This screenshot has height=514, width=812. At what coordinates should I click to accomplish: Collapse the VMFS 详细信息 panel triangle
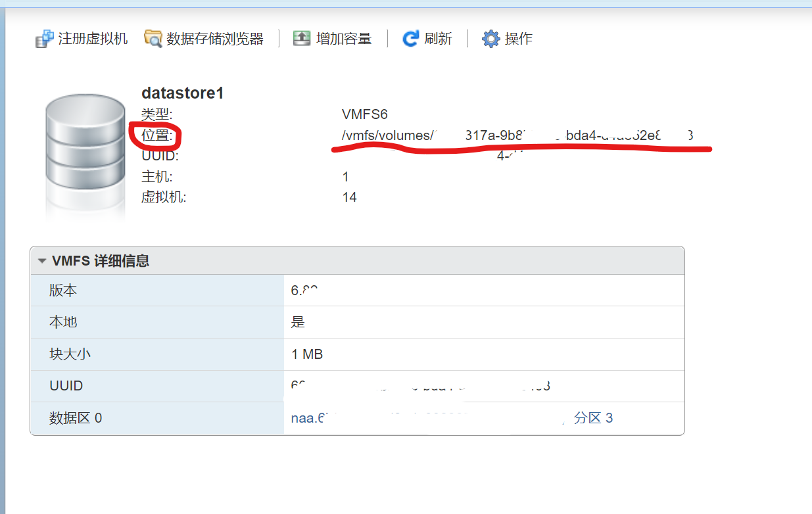(42, 262)
